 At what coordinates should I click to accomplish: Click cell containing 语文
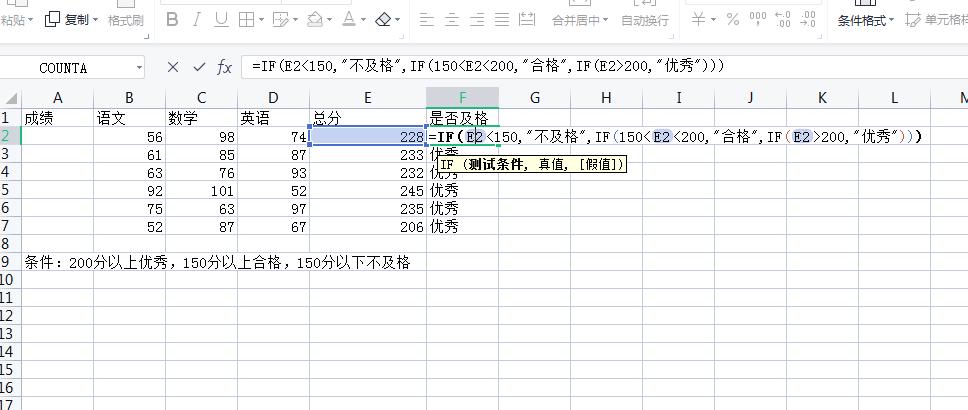[x=129, y=118]
